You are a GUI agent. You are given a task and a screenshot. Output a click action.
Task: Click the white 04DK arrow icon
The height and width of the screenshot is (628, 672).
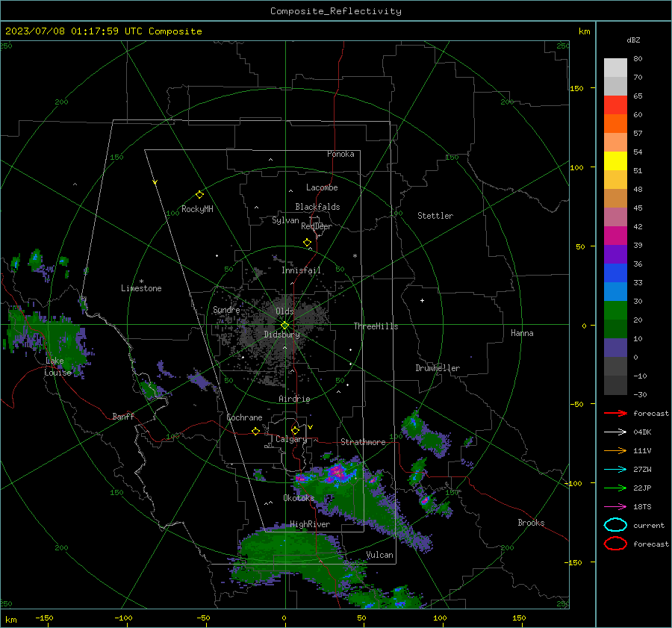tap(615, 432)
